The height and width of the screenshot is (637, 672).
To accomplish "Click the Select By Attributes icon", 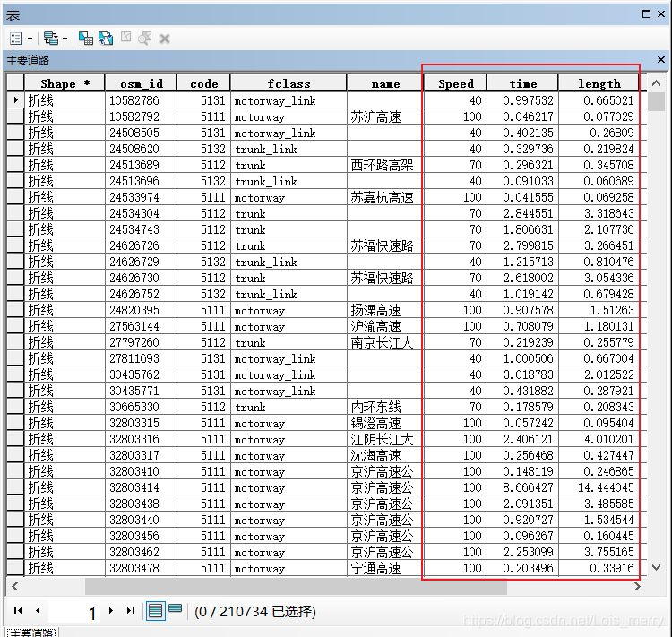I will pyautogui.click(x=86, y=39).
